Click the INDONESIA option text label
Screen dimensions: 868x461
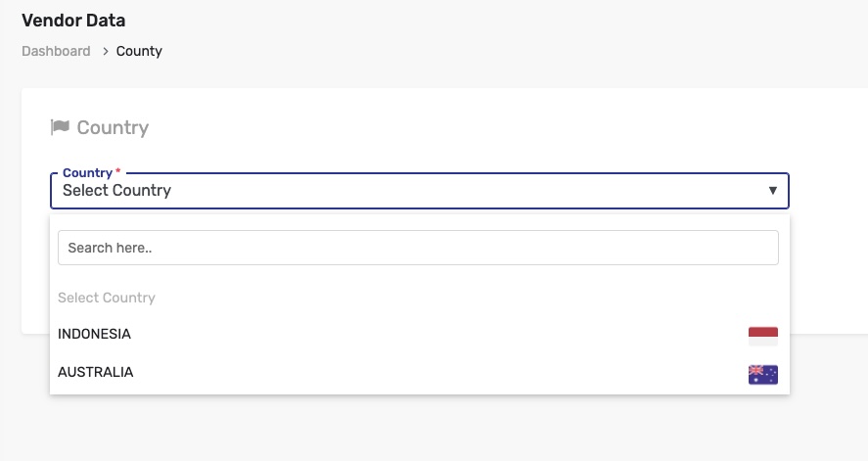point(94,334)
